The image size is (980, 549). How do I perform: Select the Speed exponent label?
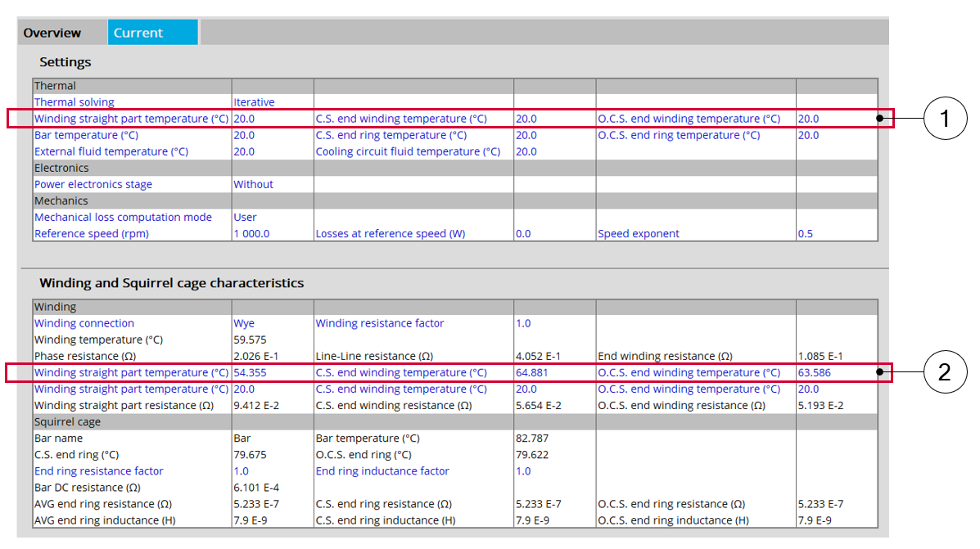click(638, 233)
